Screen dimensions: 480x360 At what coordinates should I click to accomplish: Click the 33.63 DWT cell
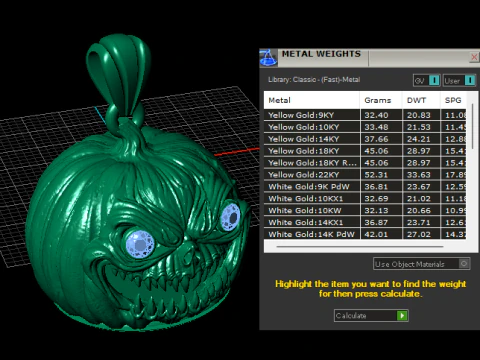[421, 175]
